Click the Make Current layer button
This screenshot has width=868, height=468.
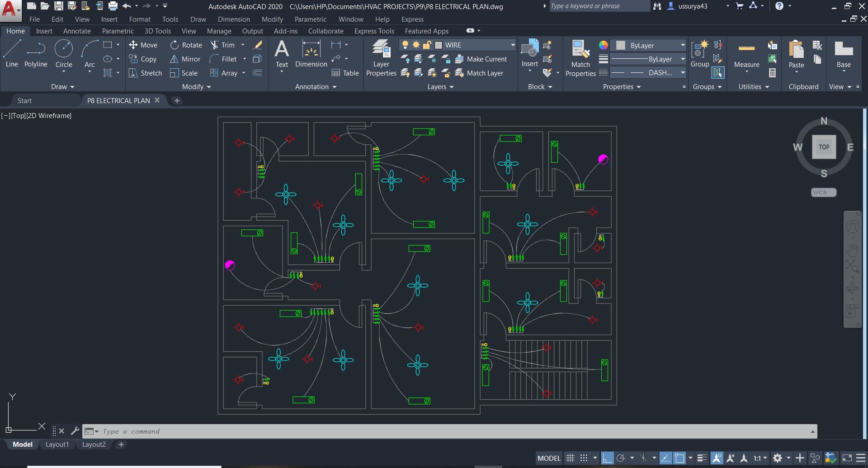pos(481,59)
